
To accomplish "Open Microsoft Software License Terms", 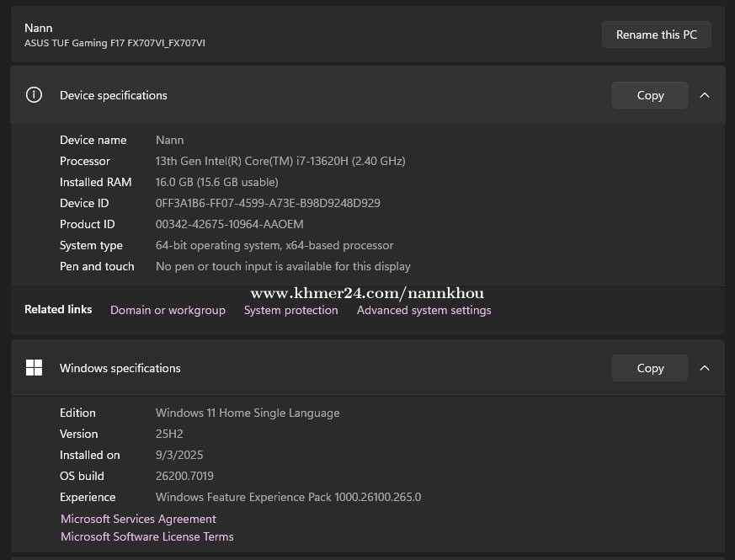I will tap(147, 536).
